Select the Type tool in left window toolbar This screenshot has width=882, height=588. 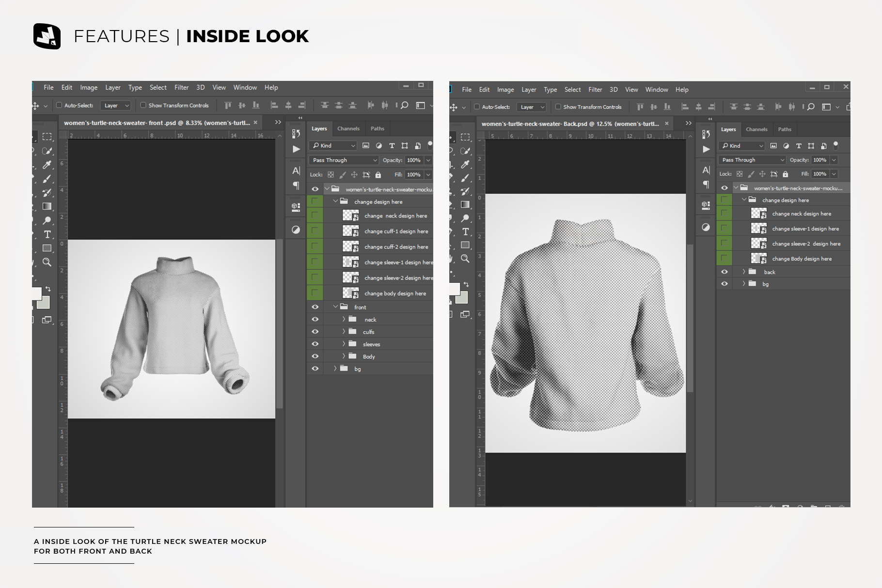click(47, 234)
